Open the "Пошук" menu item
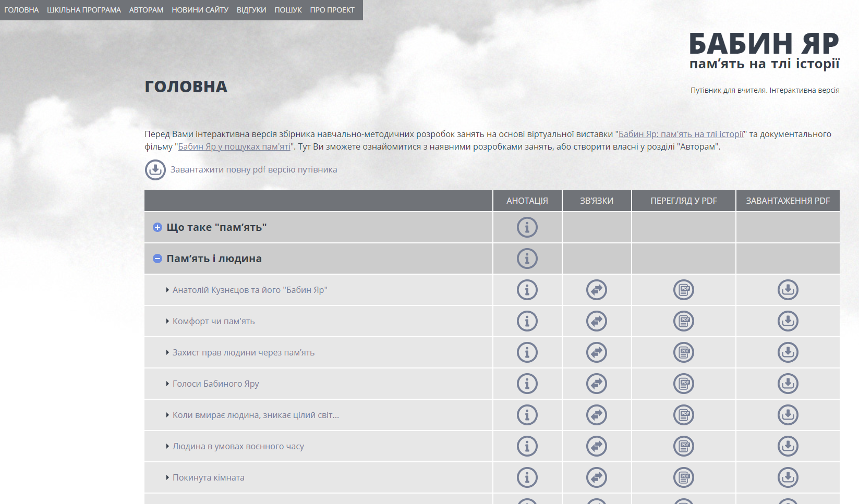Screen dimensions: 859x504 tap(288, 10)
